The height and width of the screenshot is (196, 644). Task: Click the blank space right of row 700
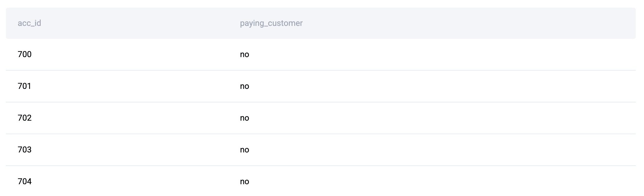(442, 54)
